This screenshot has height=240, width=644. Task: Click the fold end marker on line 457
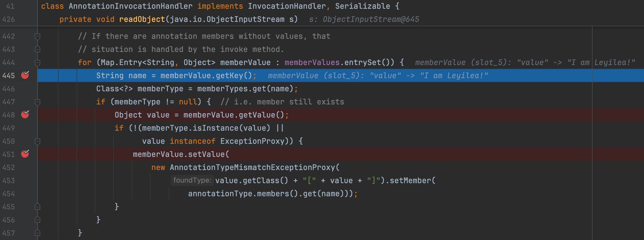[x=37, y=233]
